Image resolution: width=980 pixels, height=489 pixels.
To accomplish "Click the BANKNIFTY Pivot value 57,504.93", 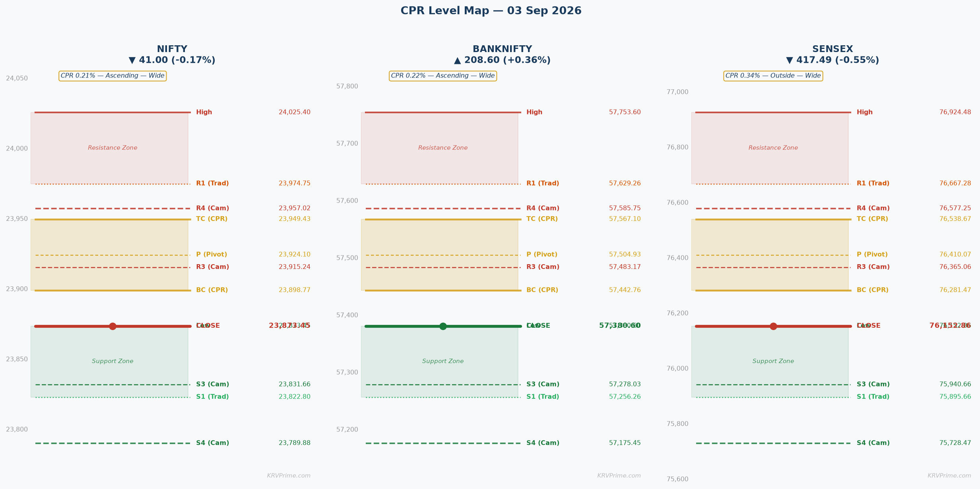I will (x=625, y=255).
